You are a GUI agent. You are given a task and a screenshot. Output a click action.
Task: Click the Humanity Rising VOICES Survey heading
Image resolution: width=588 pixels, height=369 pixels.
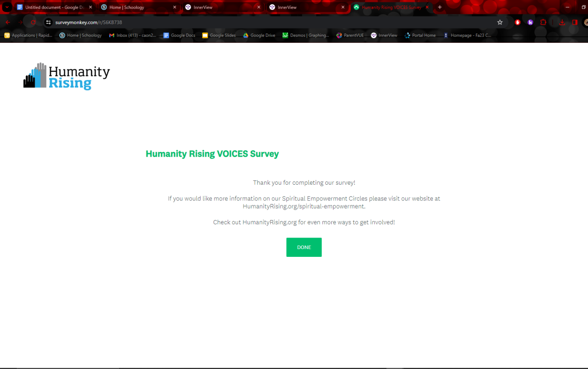tap(212, 154)
